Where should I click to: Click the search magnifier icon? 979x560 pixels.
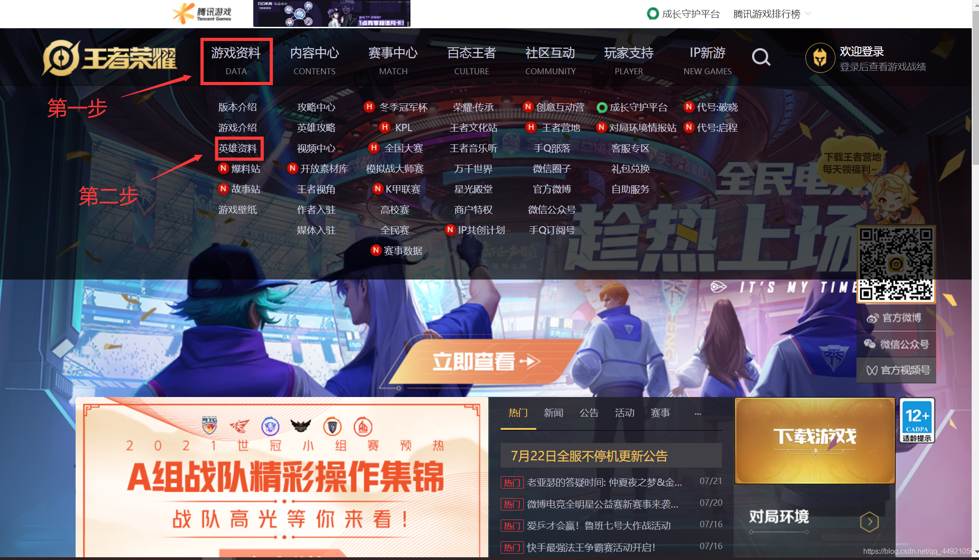[761, 57]
